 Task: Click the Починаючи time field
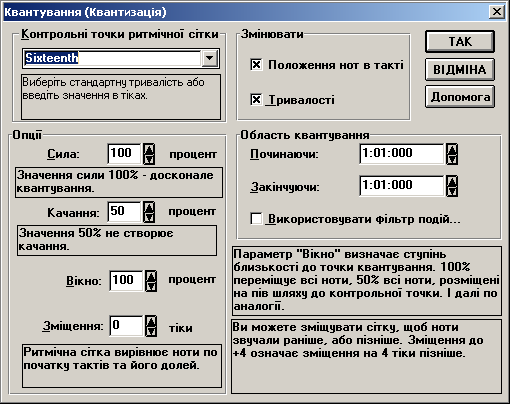coord(402,154)
